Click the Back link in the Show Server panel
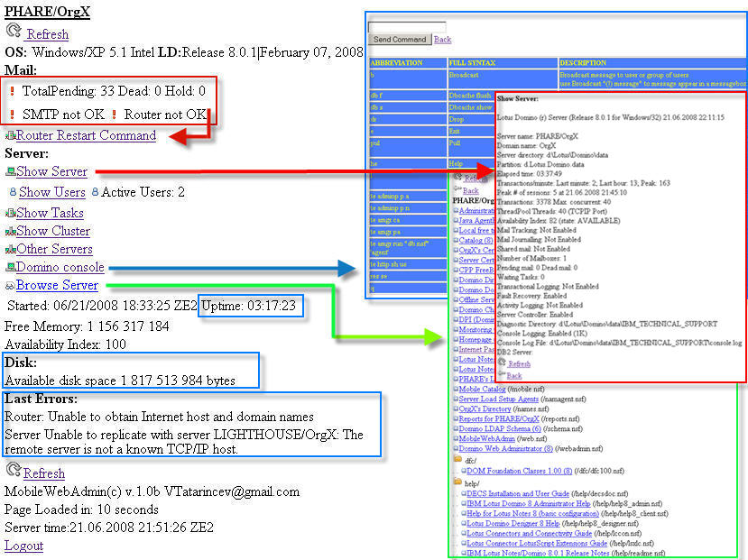 513,375
